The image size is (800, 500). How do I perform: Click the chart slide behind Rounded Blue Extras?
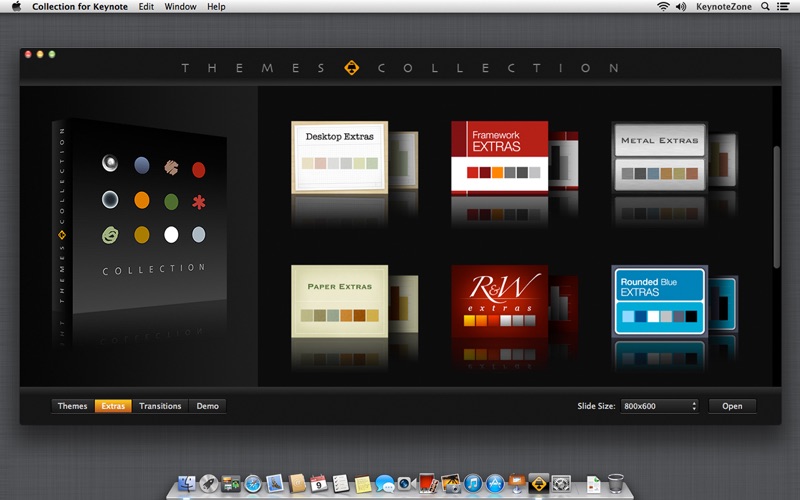(x=723, y=304)
